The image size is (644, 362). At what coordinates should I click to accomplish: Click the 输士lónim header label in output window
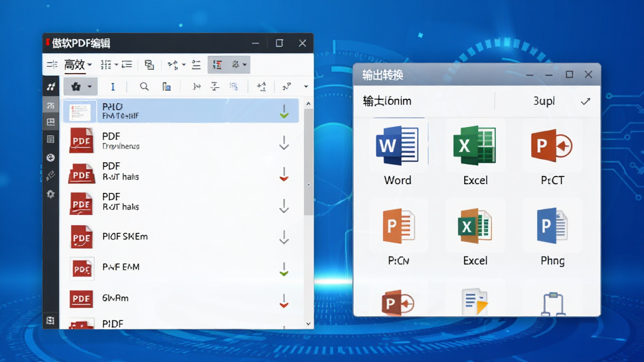387,101
